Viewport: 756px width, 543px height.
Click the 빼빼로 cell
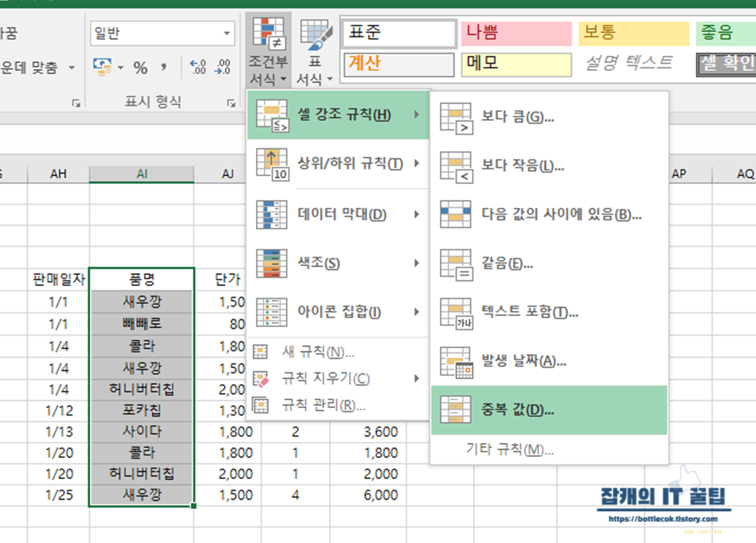142,324
